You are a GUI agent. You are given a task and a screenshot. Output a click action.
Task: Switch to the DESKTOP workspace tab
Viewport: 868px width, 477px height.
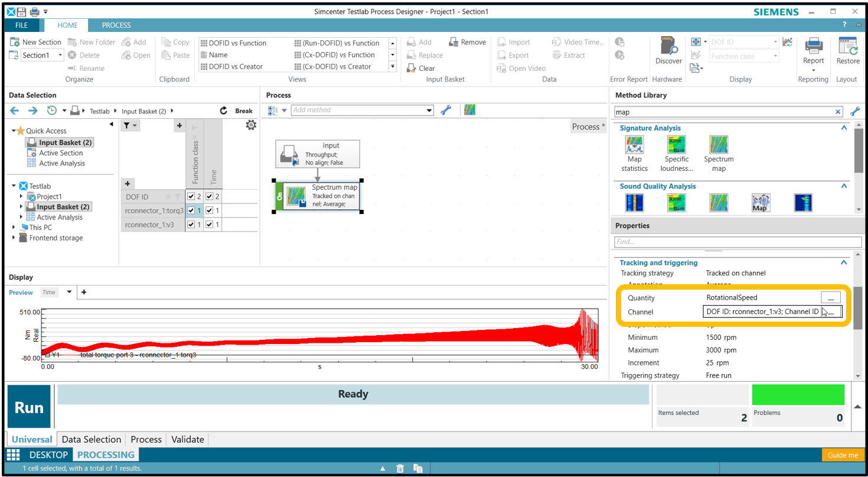click(49, 455)
